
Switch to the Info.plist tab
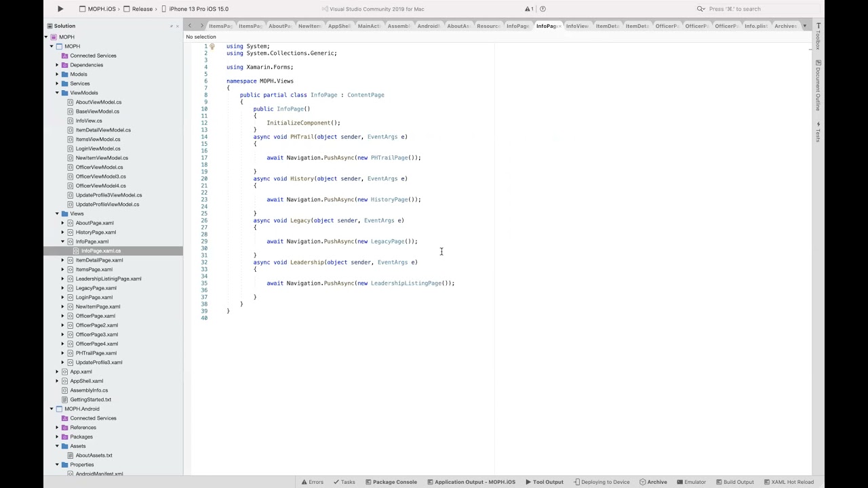coord(755,26)
